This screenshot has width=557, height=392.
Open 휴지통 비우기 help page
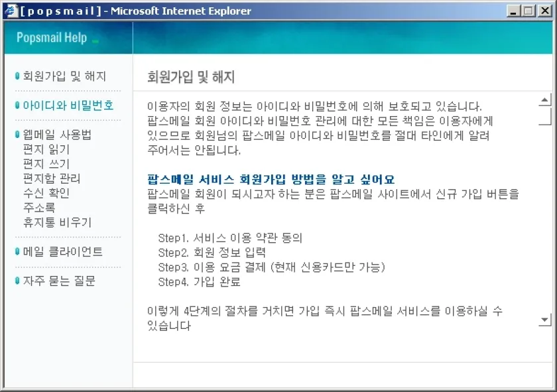[57, 222]
